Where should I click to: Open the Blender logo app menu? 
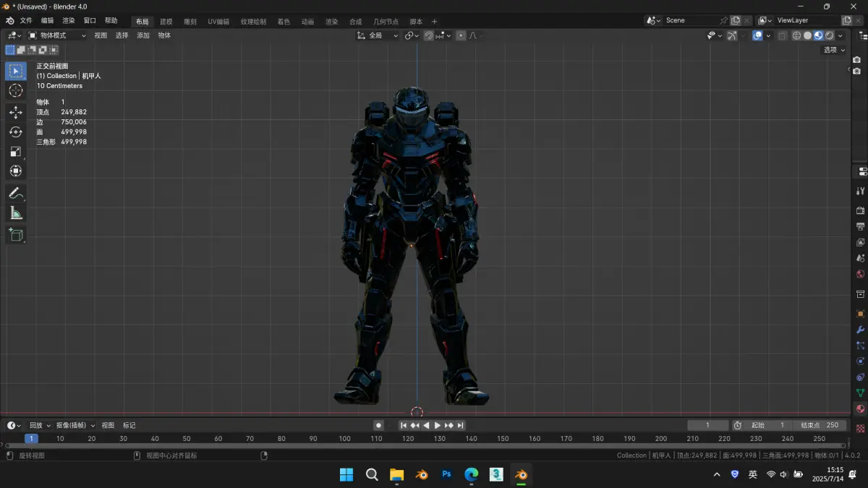10,21
